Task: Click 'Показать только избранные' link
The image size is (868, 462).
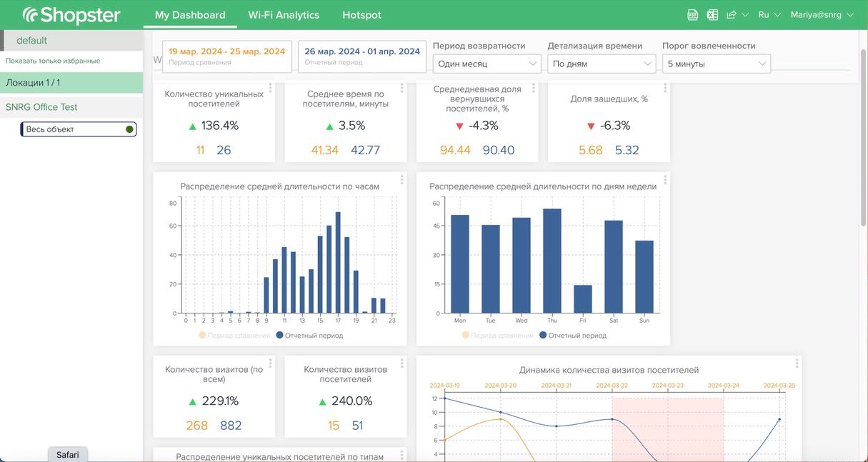Action: point(53,61)
